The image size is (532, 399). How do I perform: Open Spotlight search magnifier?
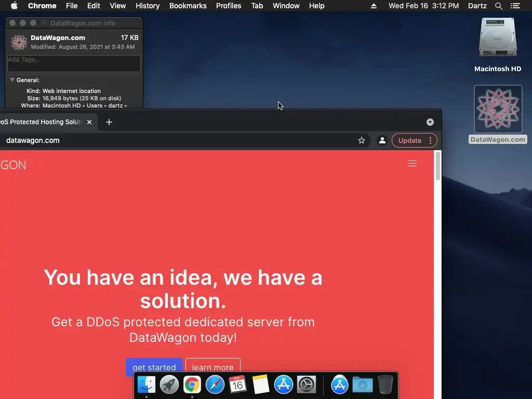pos(498,6)
